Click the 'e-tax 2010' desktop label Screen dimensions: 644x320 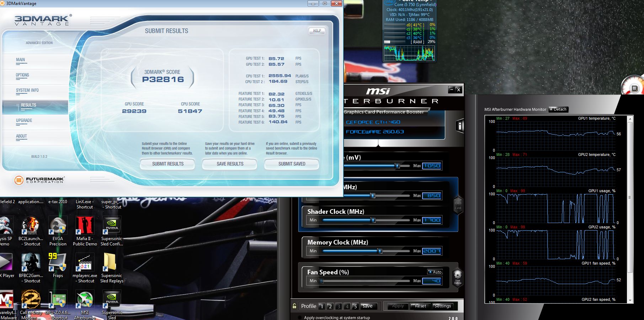coord(58,201)
